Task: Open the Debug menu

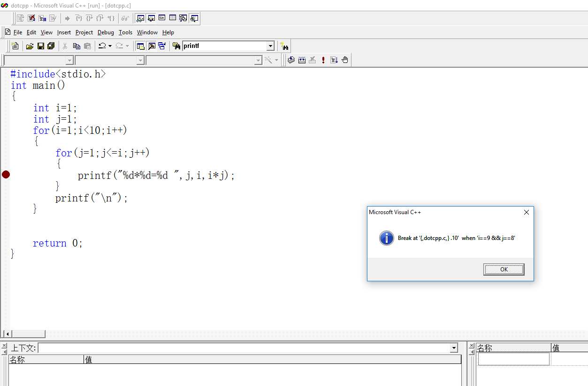Action: [106, 32]
